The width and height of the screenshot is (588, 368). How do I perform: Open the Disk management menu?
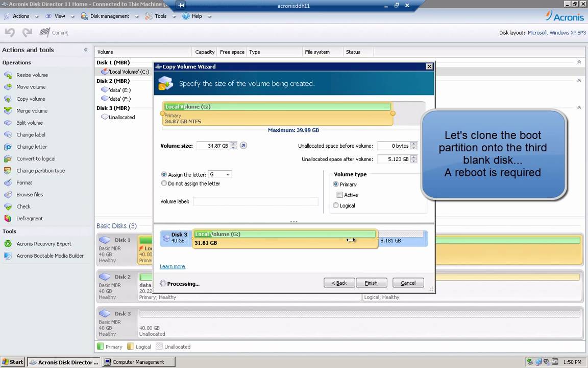(109, 16)
